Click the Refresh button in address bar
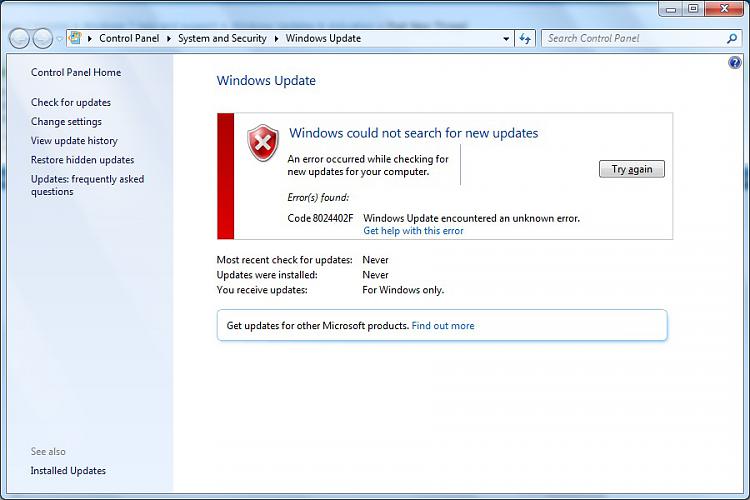This screenshot has height=500, width=750. pyautogui.click(x=525, y=39)
